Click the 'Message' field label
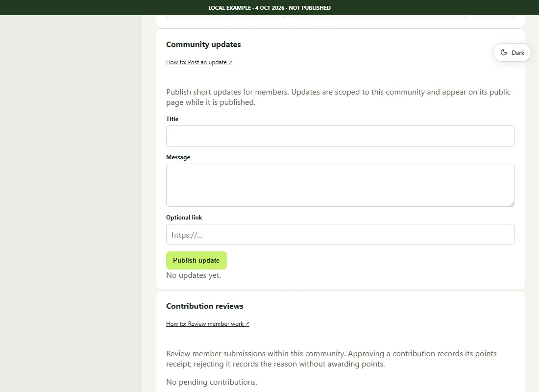Screen dimensions: 539x392 click(178, 157)
